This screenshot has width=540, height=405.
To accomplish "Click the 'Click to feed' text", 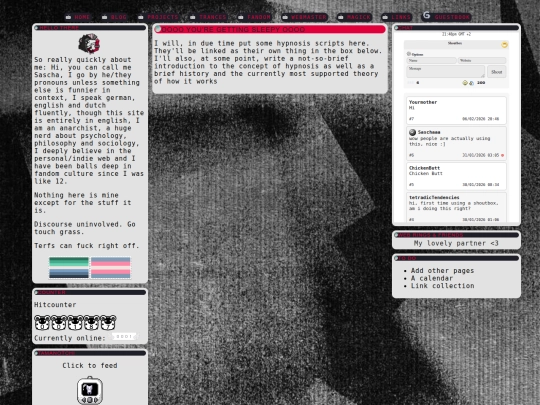I will click(90, 365).
